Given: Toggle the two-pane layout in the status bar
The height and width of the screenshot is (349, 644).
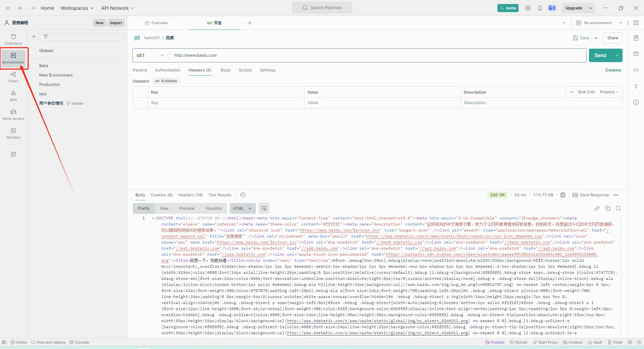Looking at the screenshot, I should click(x=630, y=342).
